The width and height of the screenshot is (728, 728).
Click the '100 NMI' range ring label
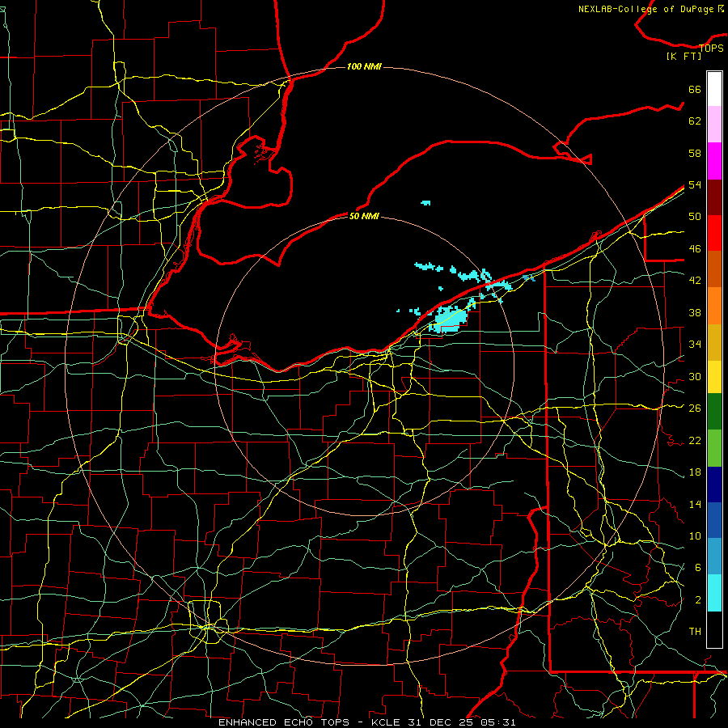[364, 67]
